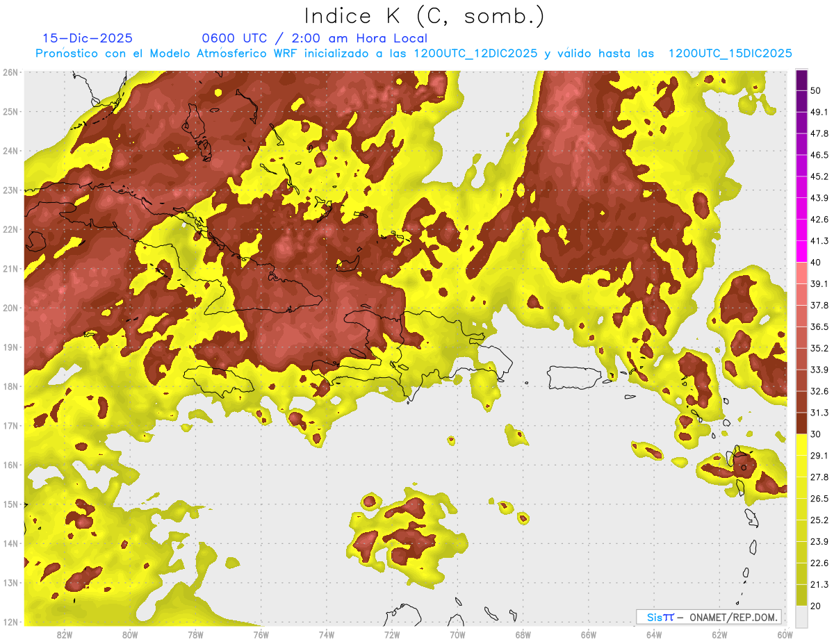This screenshot has height=644, width=834.
Task: Click the colorbar value "31.3"
Action: [819, 413]
